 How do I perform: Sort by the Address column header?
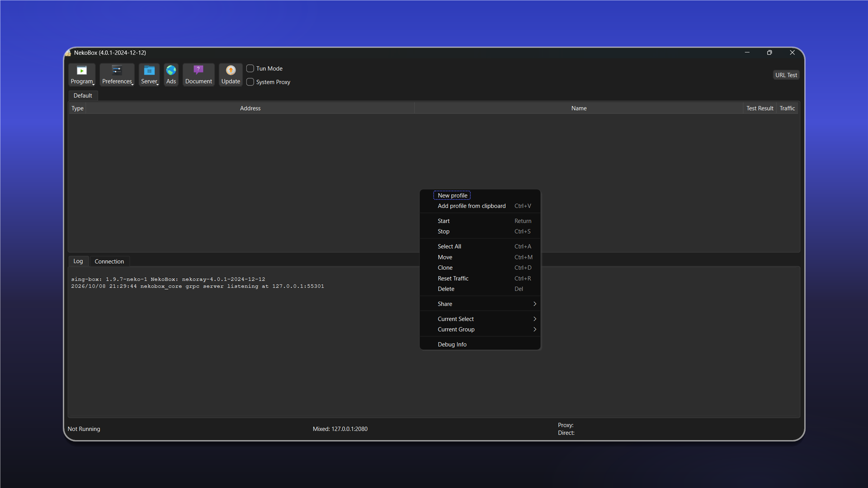pos(250,108)
